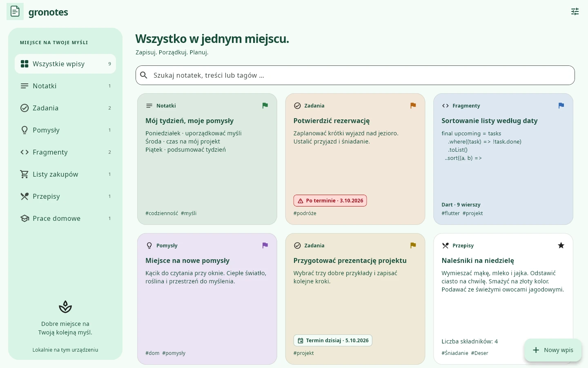Toggle flag on Przygotować prezentację projektu card
This screenshot has height=368, width=588.
pyautogui.click(x=413, y=245)
